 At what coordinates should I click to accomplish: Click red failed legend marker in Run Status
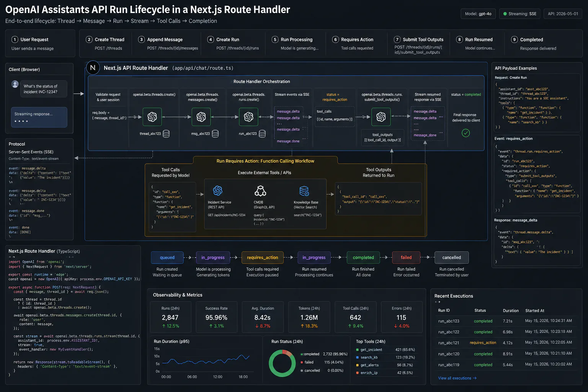(x=302, y=362)
